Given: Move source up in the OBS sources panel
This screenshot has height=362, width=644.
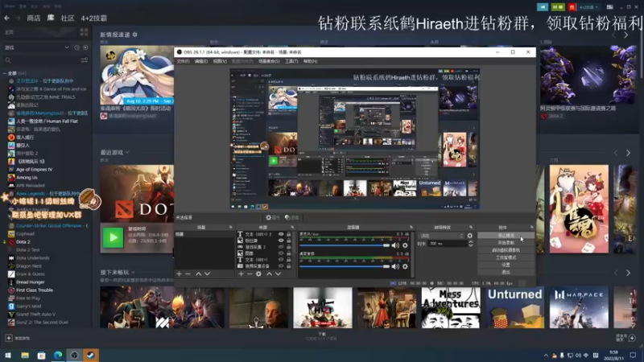Looking at the screenshot, I should pyautogui.click(x=269, y=274).
